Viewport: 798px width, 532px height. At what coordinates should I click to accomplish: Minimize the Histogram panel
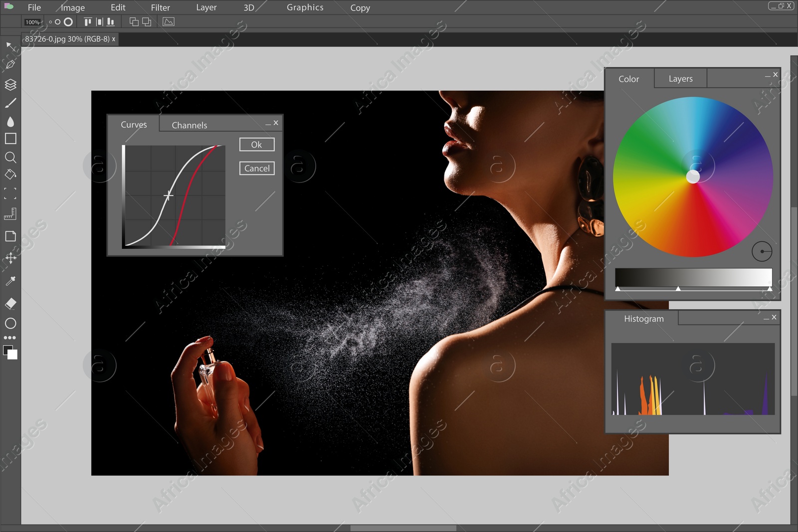pyautogui.click(x=767, y=319)
